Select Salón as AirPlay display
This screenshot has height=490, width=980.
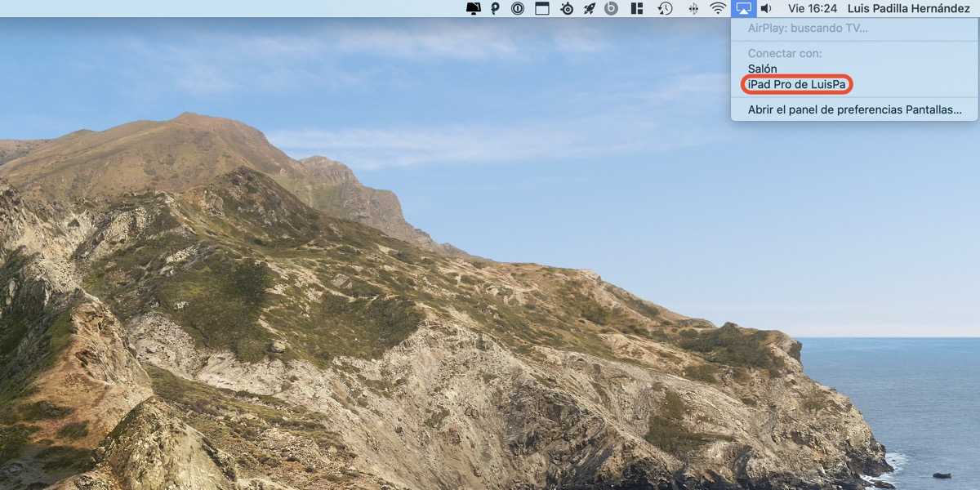click(763, 69)
